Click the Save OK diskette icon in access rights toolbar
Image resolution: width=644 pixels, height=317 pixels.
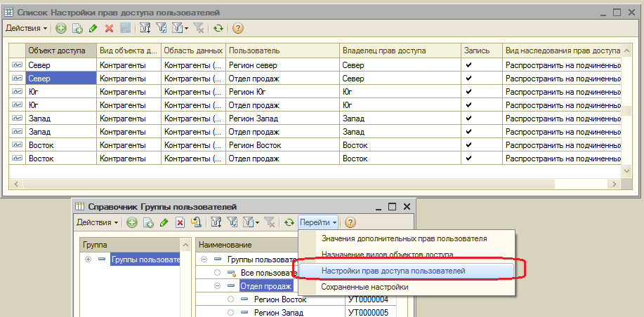(x=125, y=28)
